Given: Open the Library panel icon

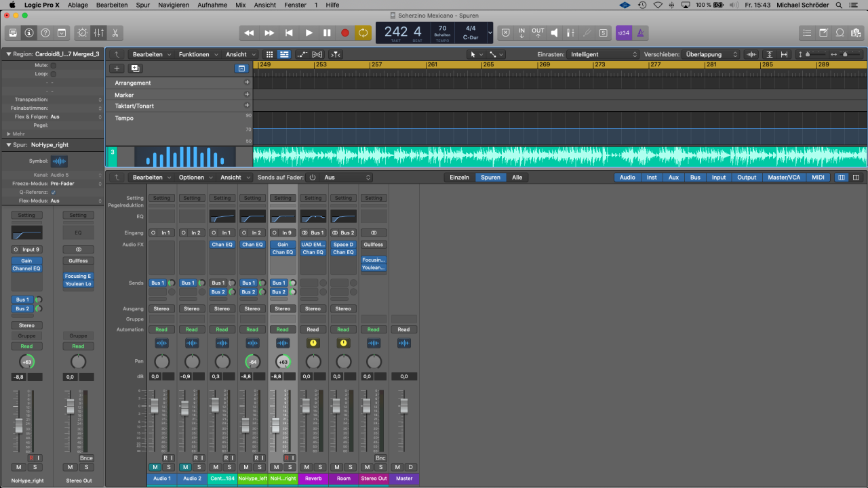Looking at the screenshot, I should click(13, 33).
